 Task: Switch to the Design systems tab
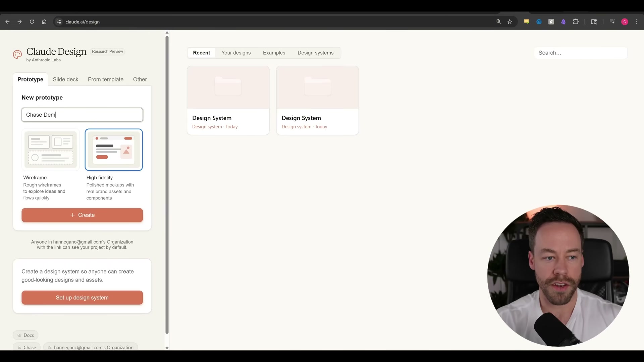(x=315, y=53)
